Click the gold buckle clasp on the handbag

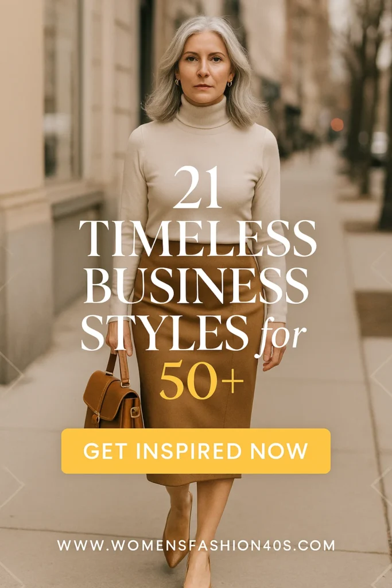point(134,411)
